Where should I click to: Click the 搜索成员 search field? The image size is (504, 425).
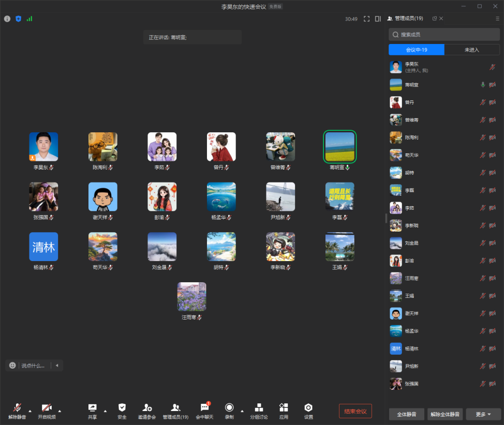[x=444, y=35]
